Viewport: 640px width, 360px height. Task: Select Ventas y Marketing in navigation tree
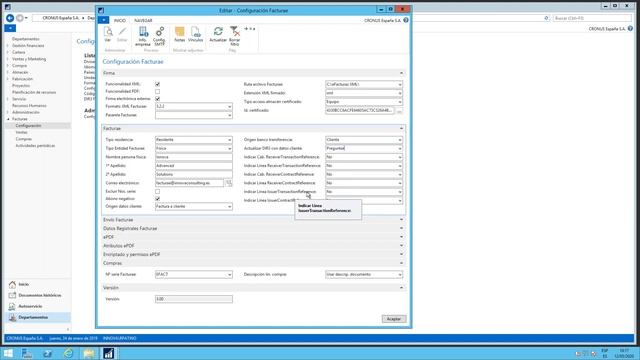[29, 59]
